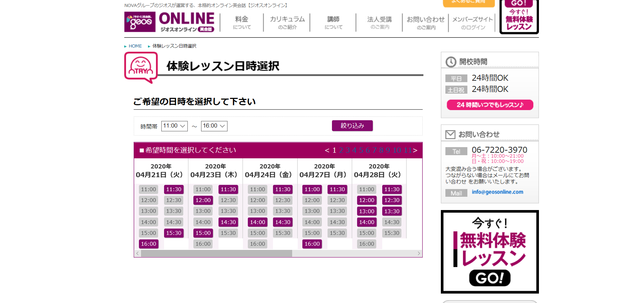Click the envelope icon beside お問い合わせ

(x=450, y=135)
